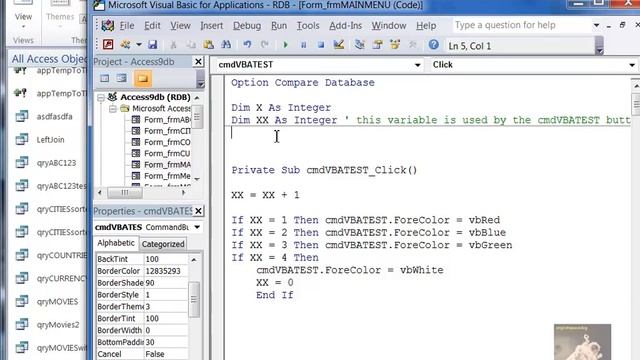
Task: Open the Window menu
Action: 389,25
